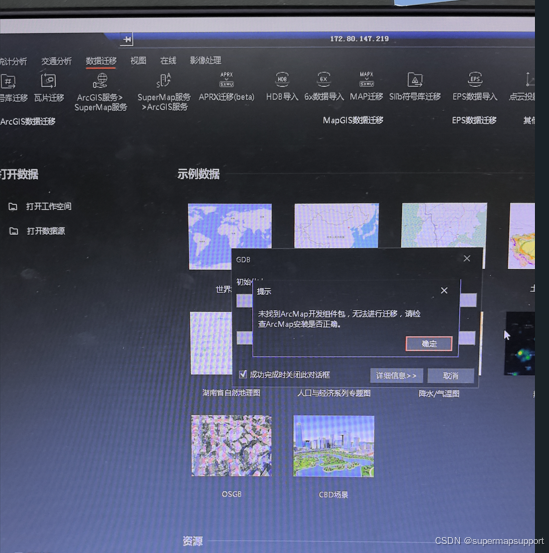Screen dimensions: 549x553
Task: Click folder icon beside 打开工作空间
Action: pos(13,206)
